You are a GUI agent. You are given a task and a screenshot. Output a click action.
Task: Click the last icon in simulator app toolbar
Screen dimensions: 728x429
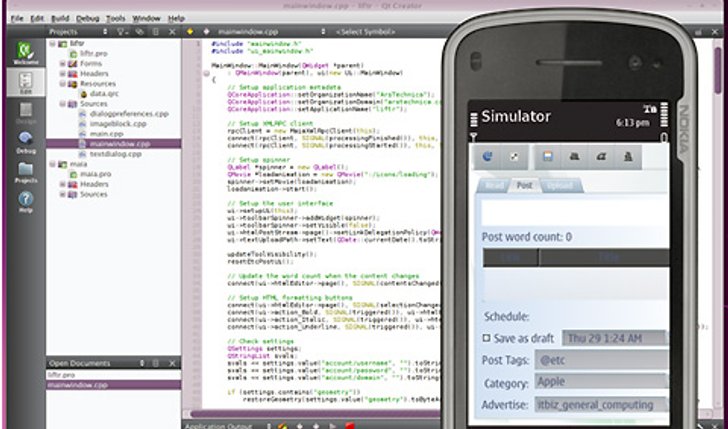[628, 157]
